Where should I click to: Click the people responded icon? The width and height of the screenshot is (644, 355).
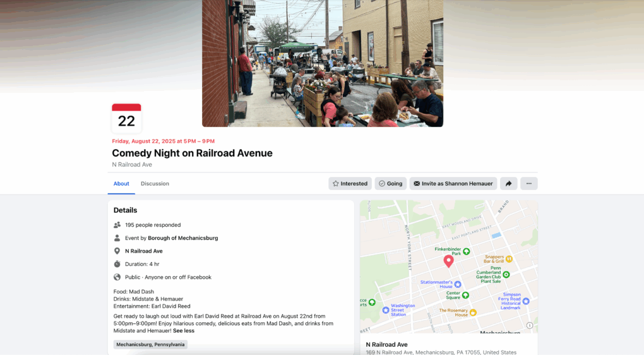(117, 225)
